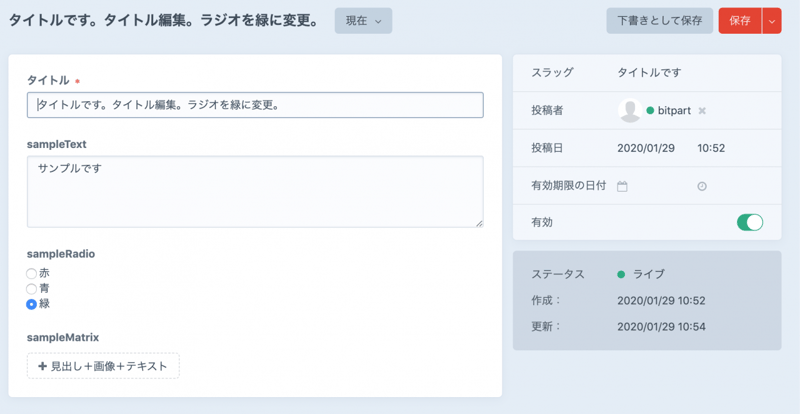This screenshot has width=800, height=414.
Task: Add a 見出し+画像+テキスト matrix block
Action: [x=103, y=366]
